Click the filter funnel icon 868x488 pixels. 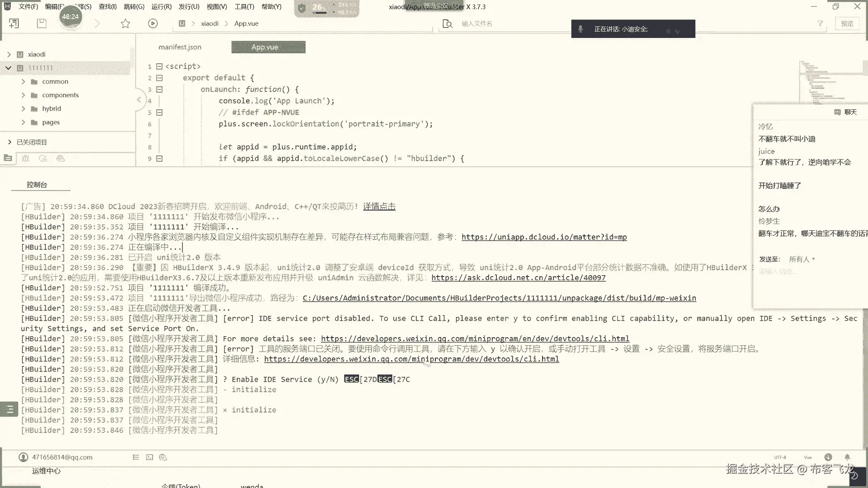coord(820,23)
